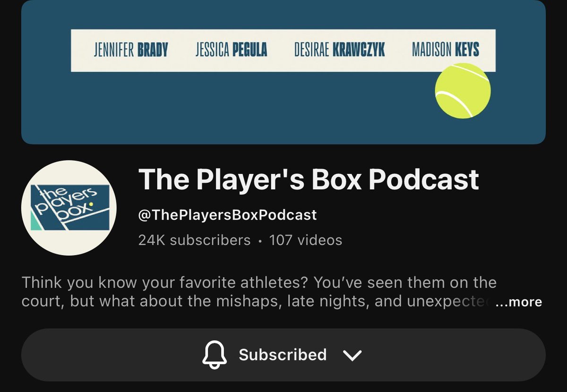
Task: Click The Player's Box Podcast title
Action: 309,180
